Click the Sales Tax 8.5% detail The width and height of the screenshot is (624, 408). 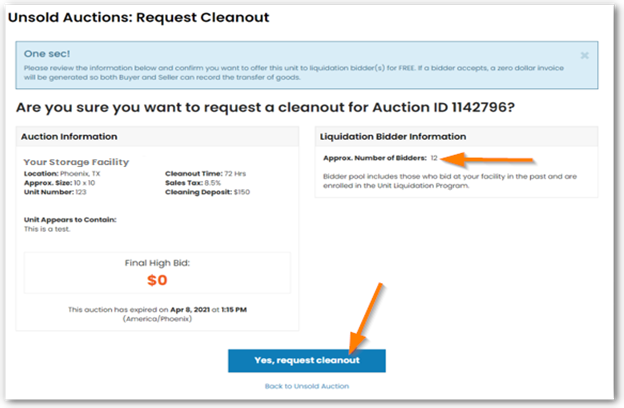(x=193, y=183)
